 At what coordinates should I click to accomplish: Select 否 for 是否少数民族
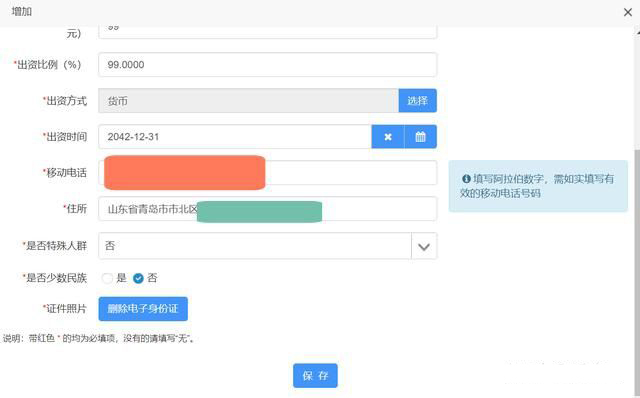138,278
